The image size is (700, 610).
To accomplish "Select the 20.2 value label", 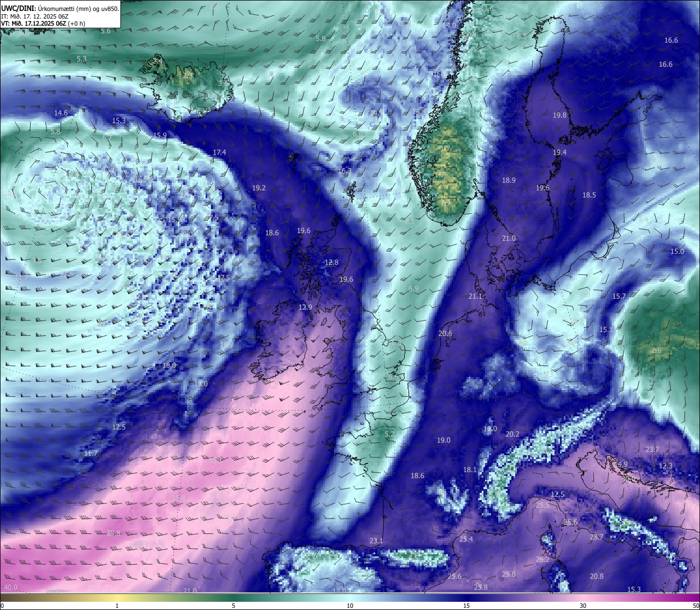I will [512, 434].
